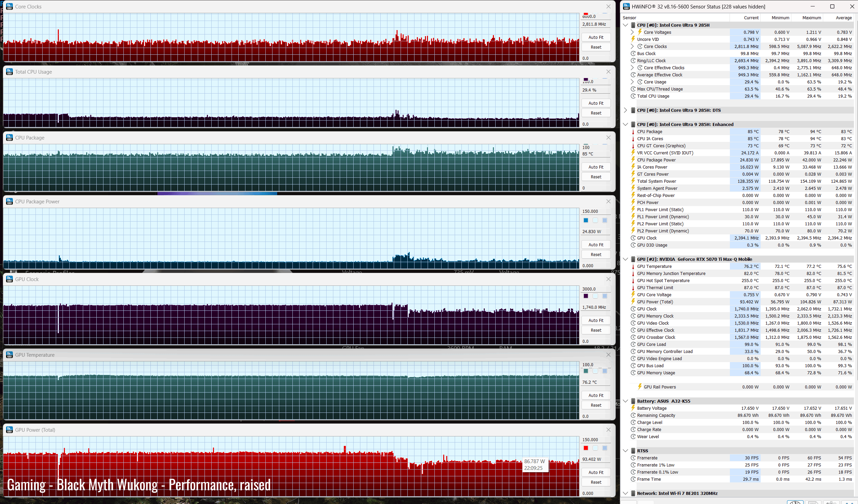
Task: Close the GPU Clock graph window
Action: point(608,279)
